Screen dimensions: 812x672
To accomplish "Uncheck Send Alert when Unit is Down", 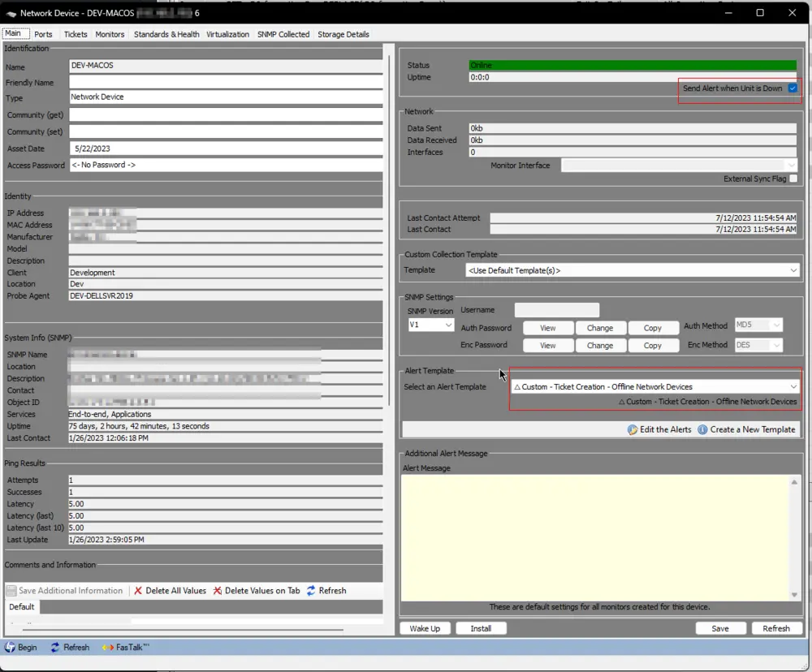I will (x=793, y=88).
